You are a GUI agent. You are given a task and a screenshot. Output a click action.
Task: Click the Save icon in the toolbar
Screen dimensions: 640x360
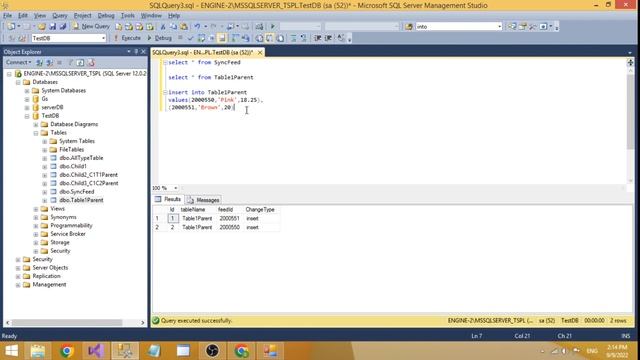(53, 27)
